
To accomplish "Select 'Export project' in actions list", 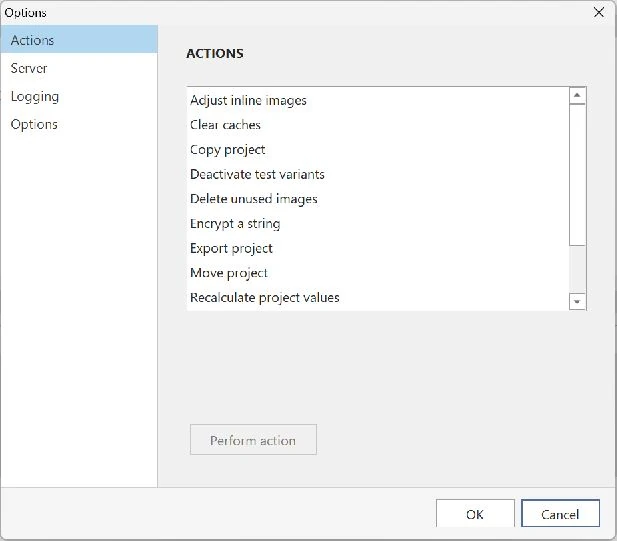I will pyautogui.click(x=378, y=248).
